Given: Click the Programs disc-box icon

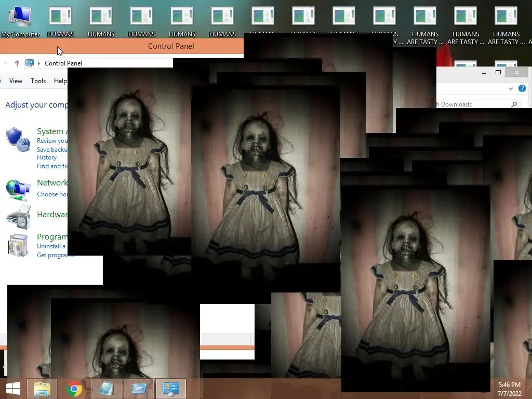Looking at the screenshot, I should 18,245.
